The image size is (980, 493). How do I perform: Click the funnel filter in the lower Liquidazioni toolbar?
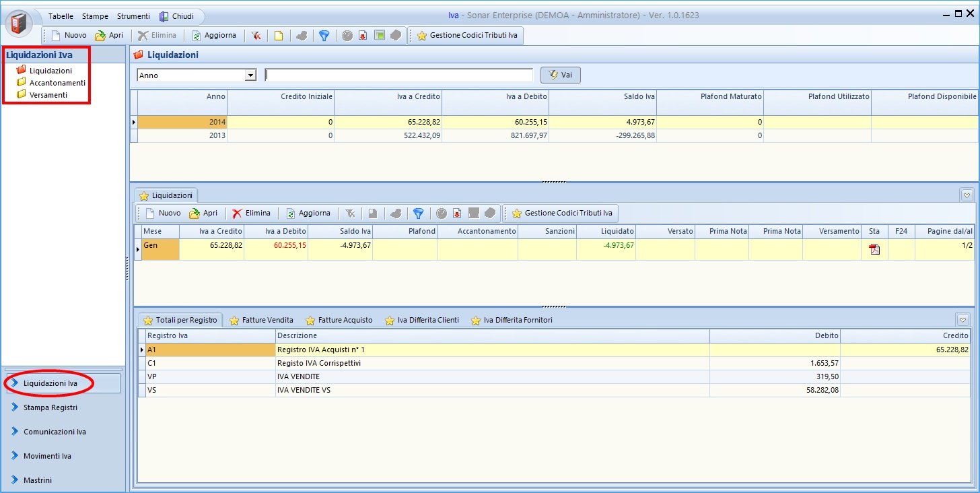[418, 213]
